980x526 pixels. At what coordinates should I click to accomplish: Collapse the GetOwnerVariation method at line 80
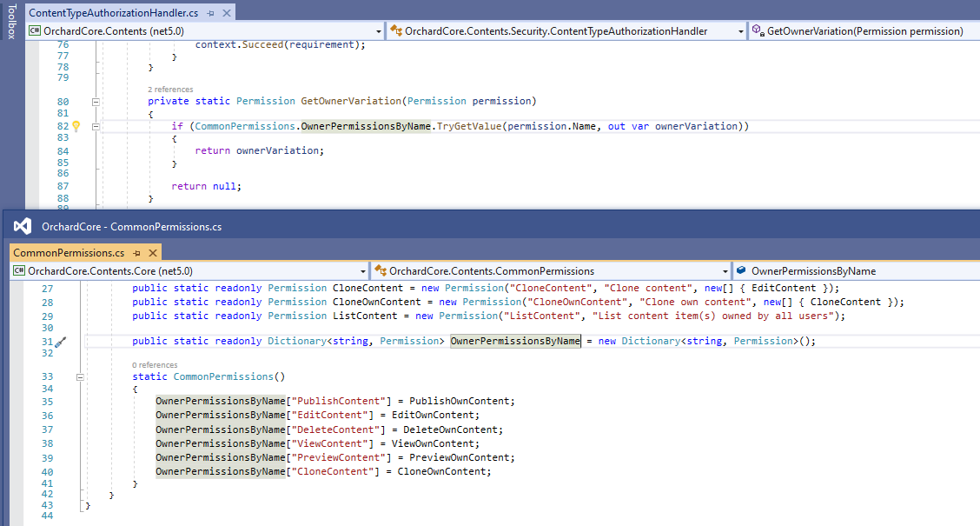(x=96, y=102)
